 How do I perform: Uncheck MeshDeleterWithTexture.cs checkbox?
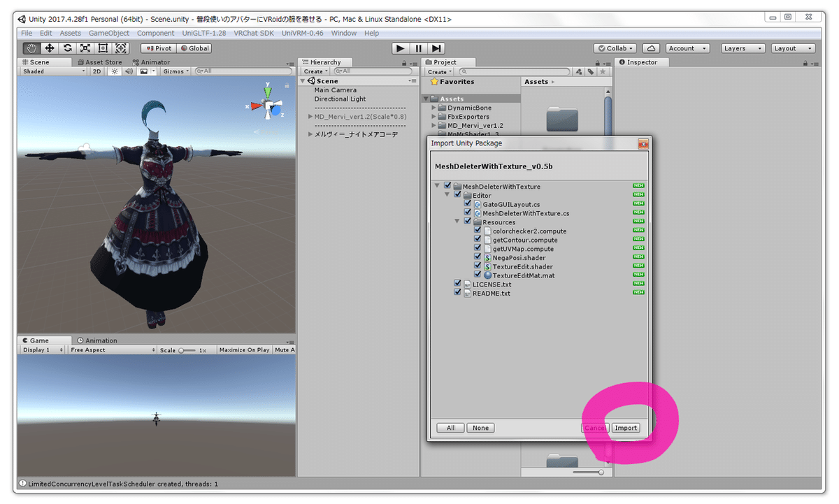pos(468,213)
